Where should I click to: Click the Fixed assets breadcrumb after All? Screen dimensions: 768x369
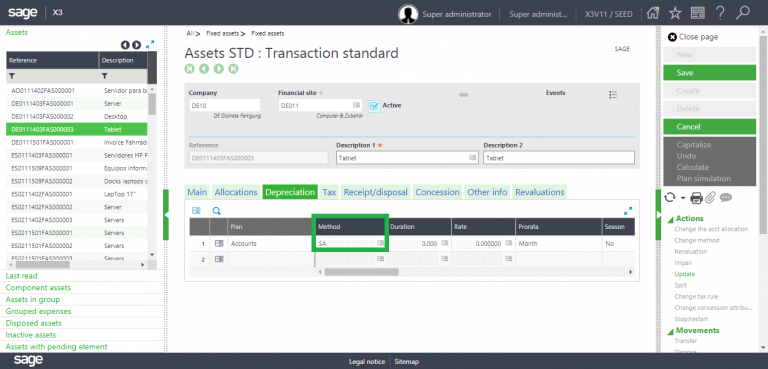tap(222, 34)
